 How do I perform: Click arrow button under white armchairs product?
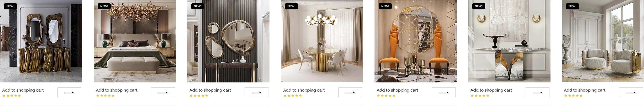pos(631,92)
